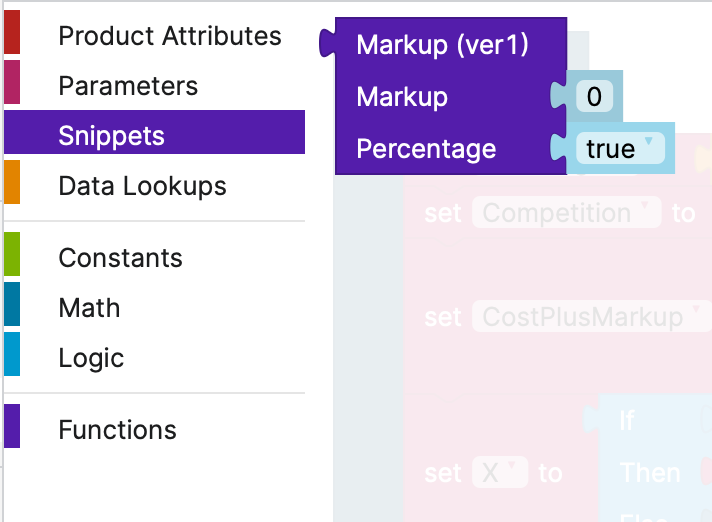Open the Math category
This screenshot has height=522, width=712.
(x=89, y=308)
